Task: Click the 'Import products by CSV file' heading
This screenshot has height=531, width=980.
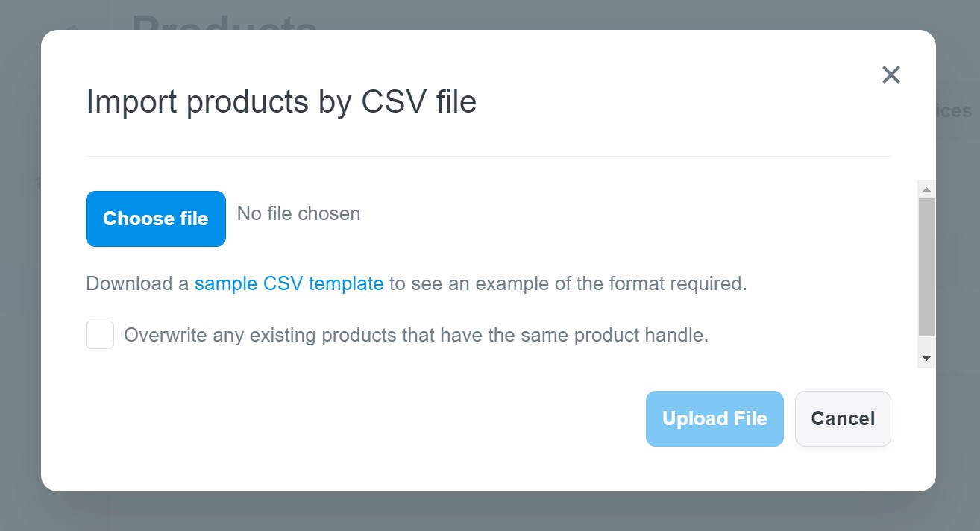Action: (x=281, y=102)
